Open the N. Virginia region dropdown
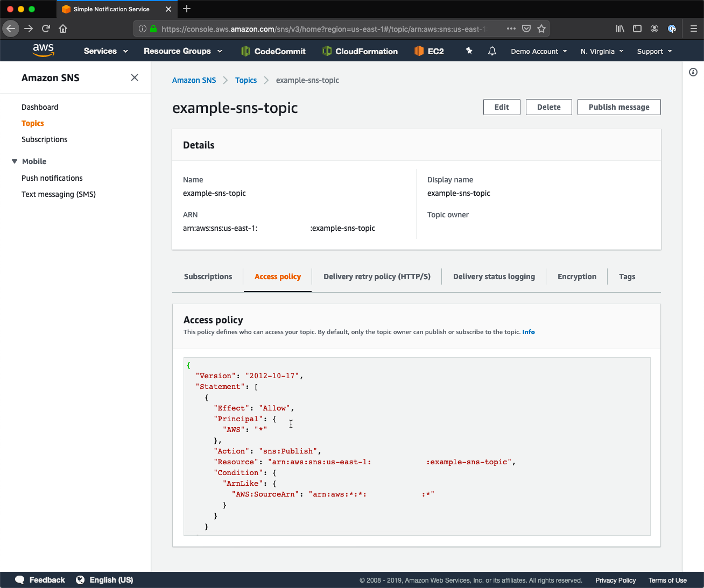This screenshot has width=704, height=588. click(602, 51)
